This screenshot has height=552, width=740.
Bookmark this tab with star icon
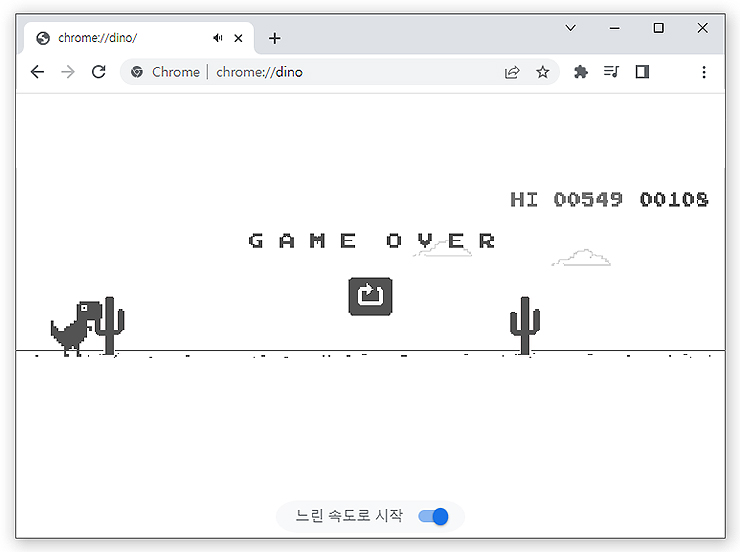point(543,72)
